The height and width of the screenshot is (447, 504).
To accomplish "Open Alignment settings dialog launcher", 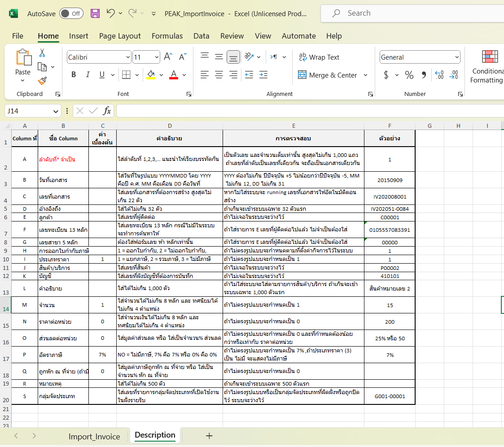I will click(x=371, y=94).
